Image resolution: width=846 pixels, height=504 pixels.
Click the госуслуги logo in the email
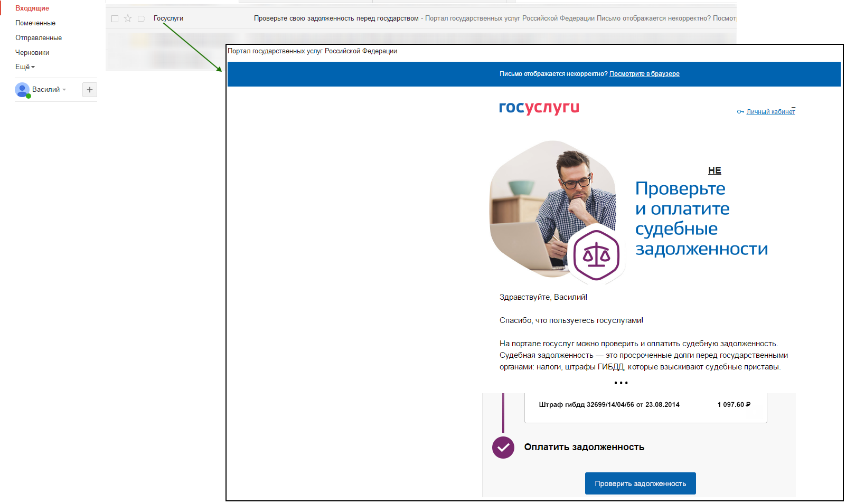(x=539, y=108)
